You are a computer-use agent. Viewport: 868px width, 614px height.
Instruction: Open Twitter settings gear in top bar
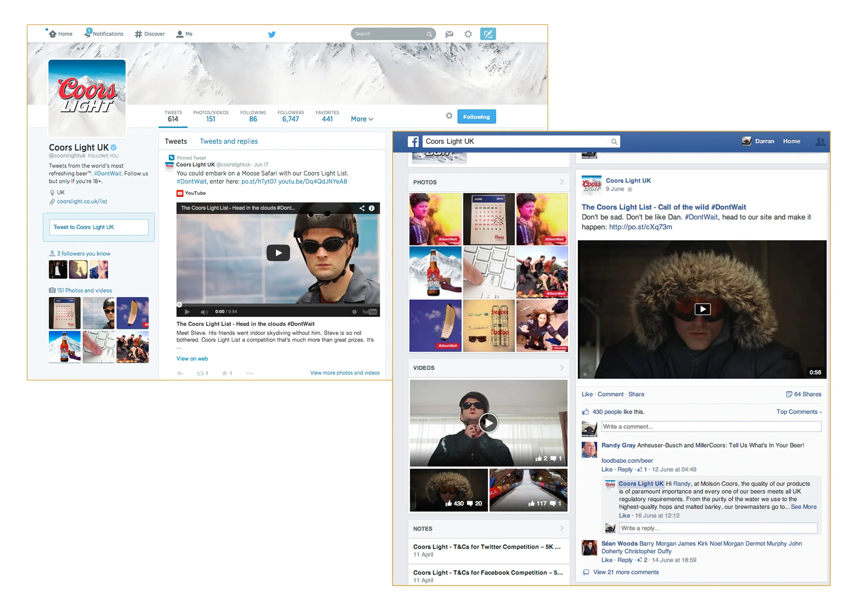pos(468,34)
